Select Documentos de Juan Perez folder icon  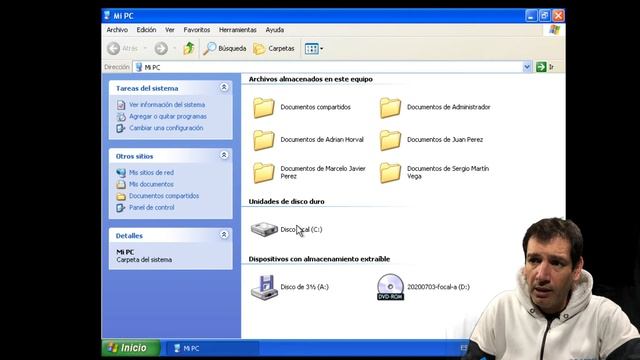[390, 140]
